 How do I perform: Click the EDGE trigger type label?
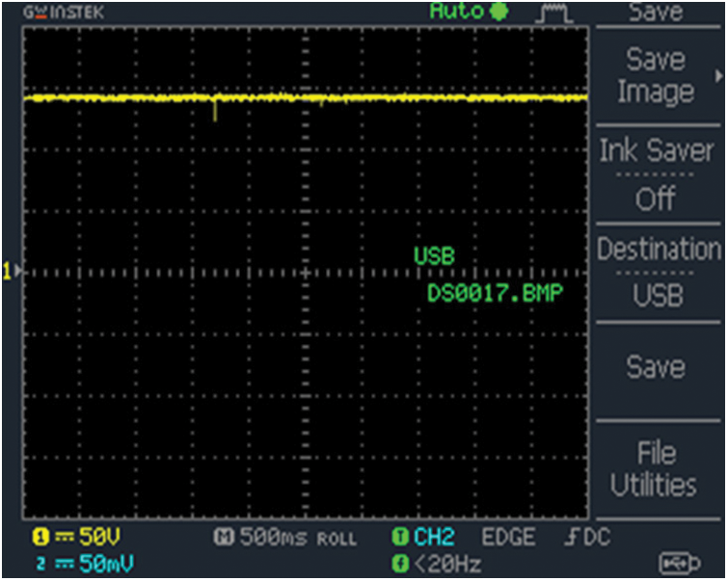(508, 538)
